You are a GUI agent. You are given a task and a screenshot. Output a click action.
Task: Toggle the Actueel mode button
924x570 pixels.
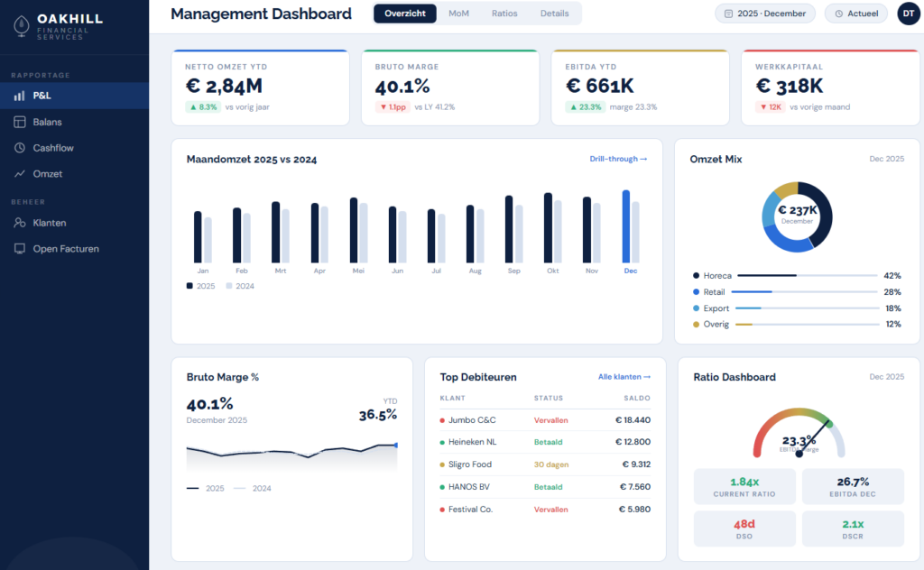click(855, 14)
